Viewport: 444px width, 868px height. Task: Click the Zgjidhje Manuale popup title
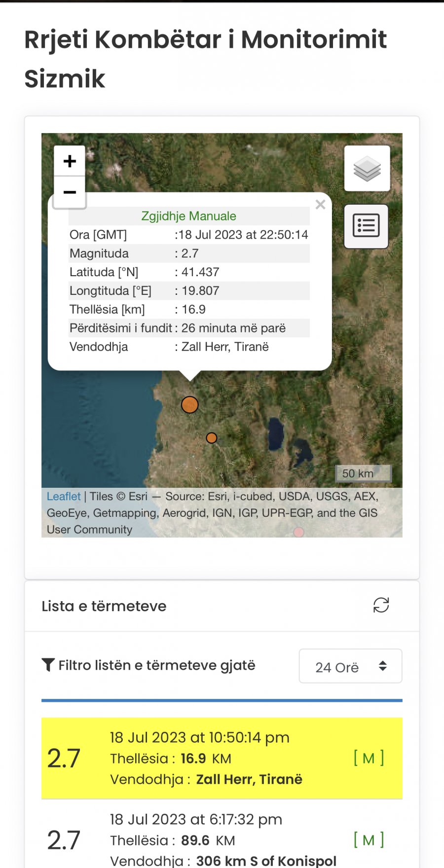pos(188,216)
